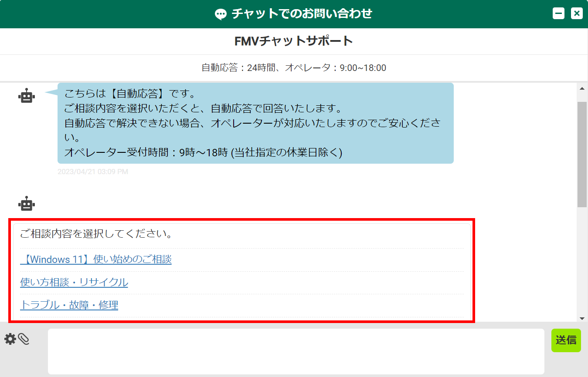Close the chat inquiry window
The height and width of the screenshot is (377, 588).
click(x=577, y=13)
